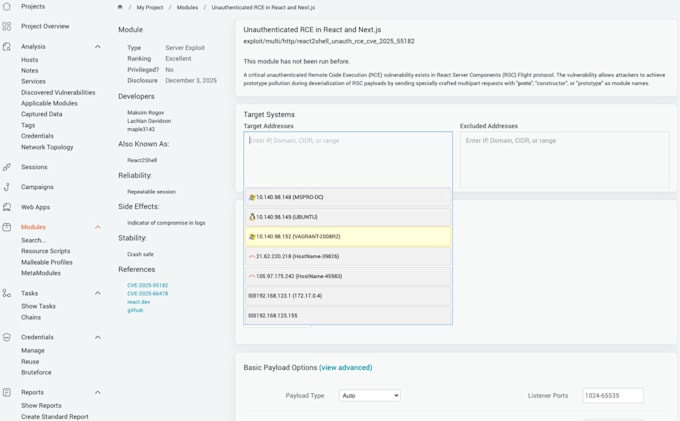Click the Sessions link icon
680x421 pixels.
click(7, 167)
